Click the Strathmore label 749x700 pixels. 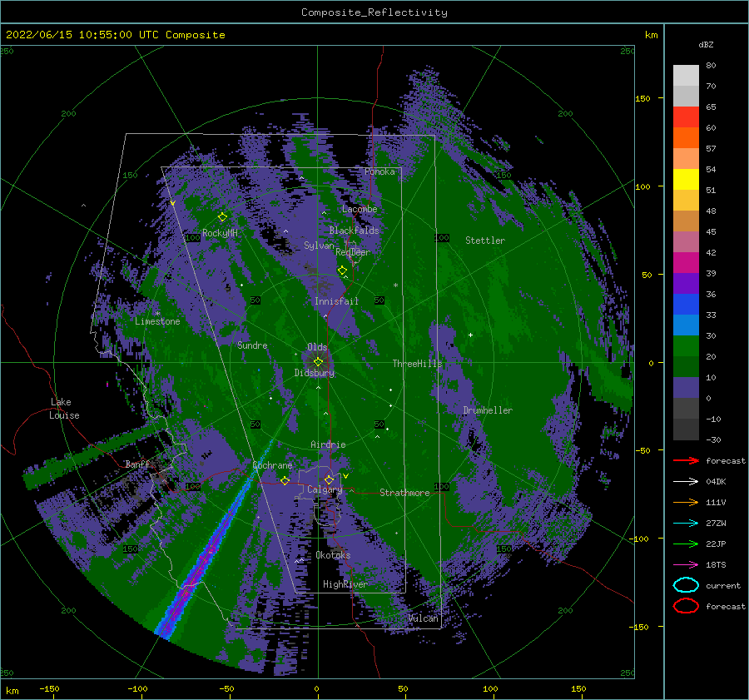[x=404, y=493]
